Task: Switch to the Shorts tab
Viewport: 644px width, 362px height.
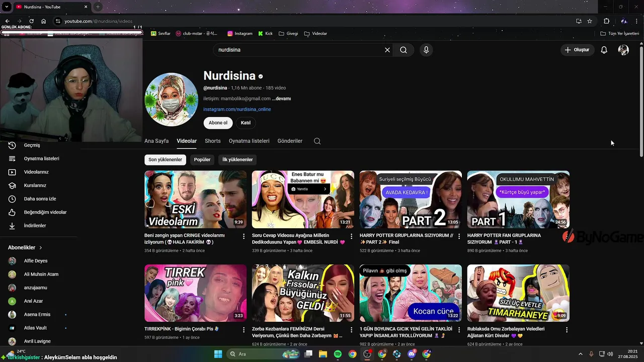Action: point(213,141)
